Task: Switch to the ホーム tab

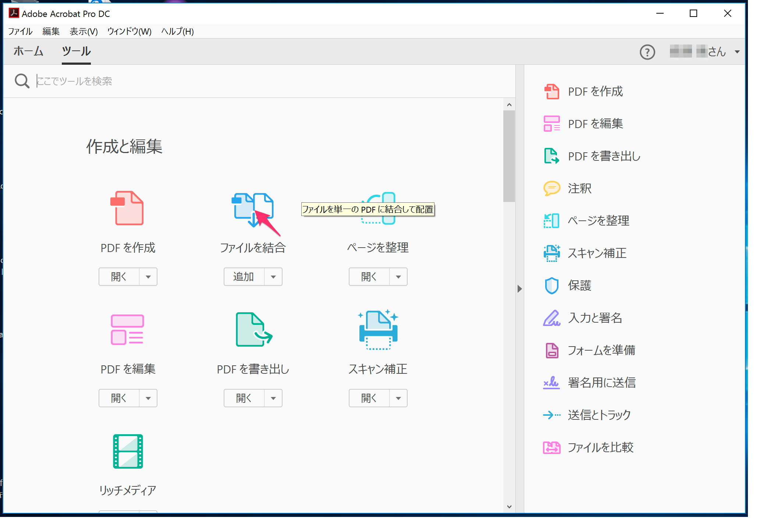Action: pyautogui.click(x=28, y=51)
